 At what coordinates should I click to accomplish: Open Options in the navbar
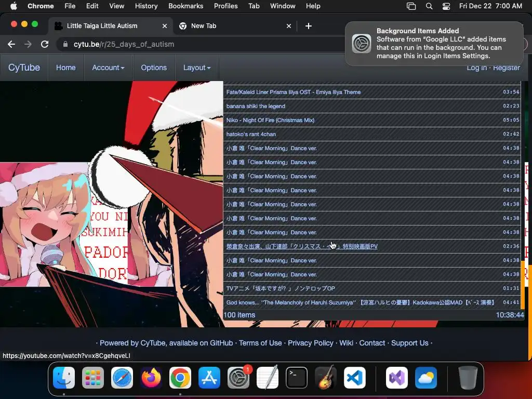(x=154, y=68)
